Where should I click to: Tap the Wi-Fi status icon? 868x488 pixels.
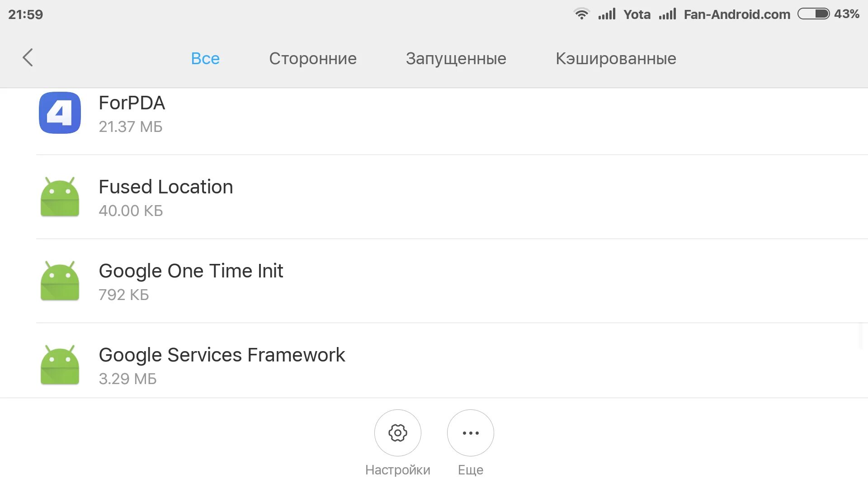click(x=581, y=14)
